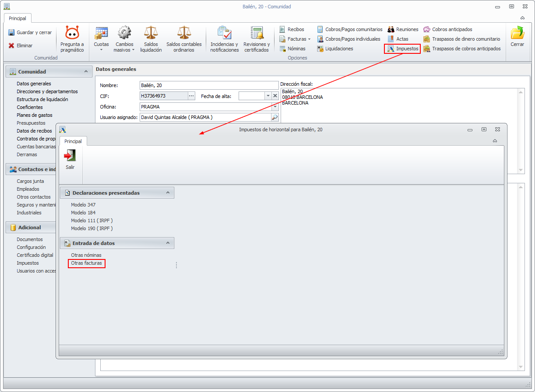Open Saldos contables ordinarios
The width and height of the screenshot is (535, 392).
[184, 39]
